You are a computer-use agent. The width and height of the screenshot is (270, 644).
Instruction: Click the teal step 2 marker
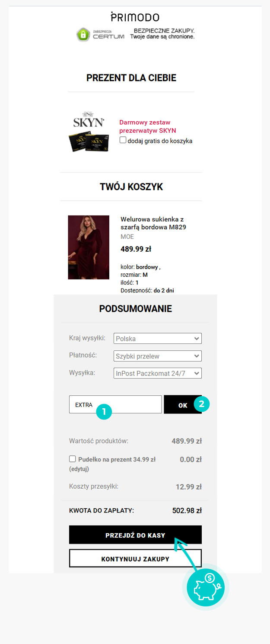(202, 404)
